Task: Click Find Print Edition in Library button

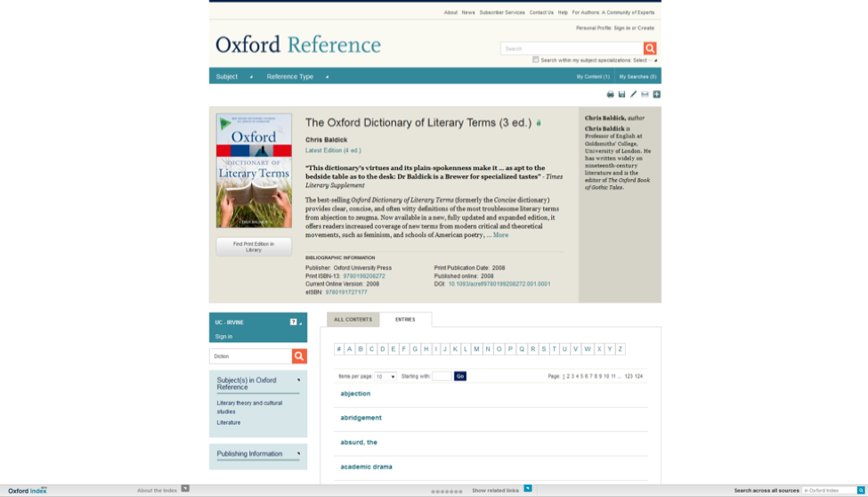Action: coord(254,247)
